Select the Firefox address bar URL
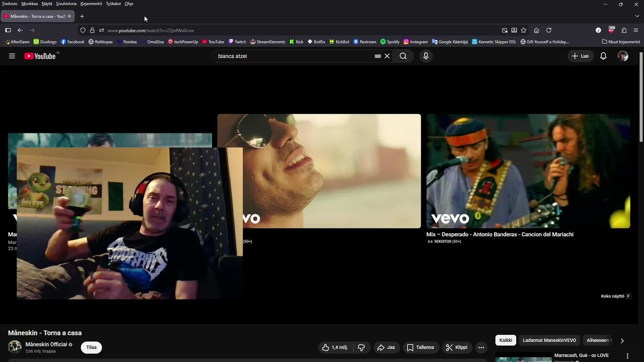 click(x=150, y=30)
